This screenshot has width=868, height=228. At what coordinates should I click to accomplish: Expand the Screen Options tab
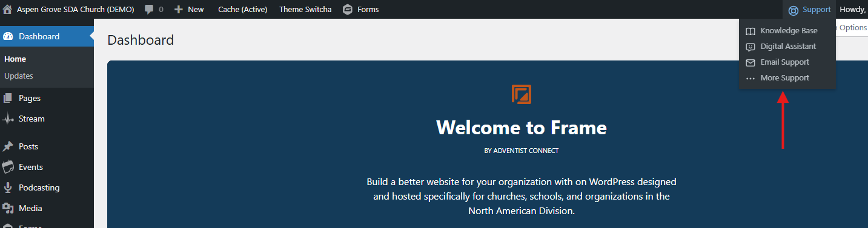(852, 27)
